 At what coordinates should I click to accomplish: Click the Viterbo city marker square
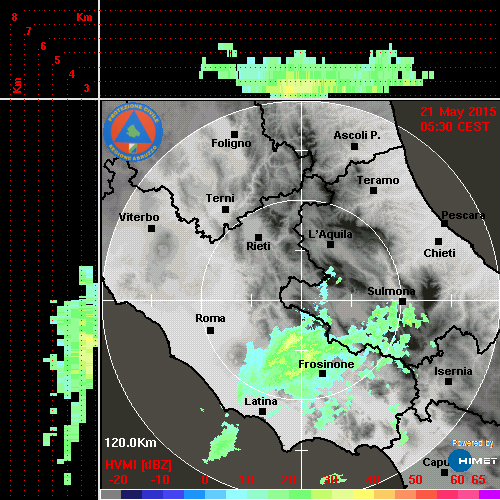151,229
